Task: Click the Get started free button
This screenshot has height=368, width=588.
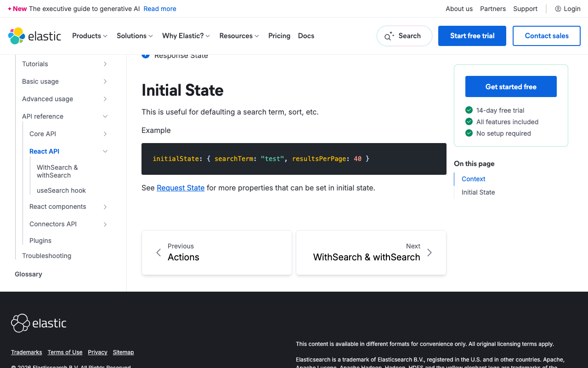Action: point(511,86)
